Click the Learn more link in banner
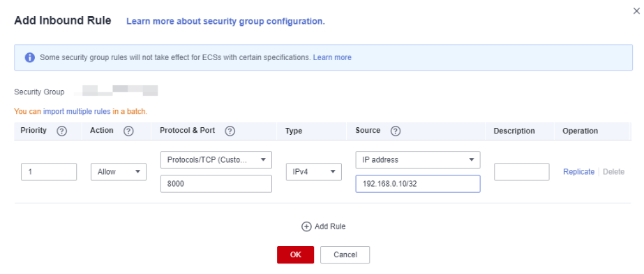This screenshot has width=644, height=274. (x=332, y=57)
